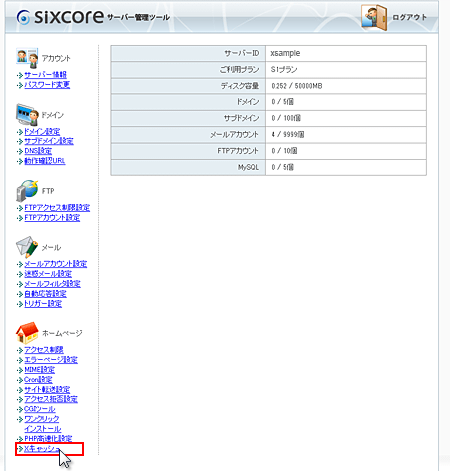
Task: Select the DNS設定 link
Action: (x=38, y=151)
